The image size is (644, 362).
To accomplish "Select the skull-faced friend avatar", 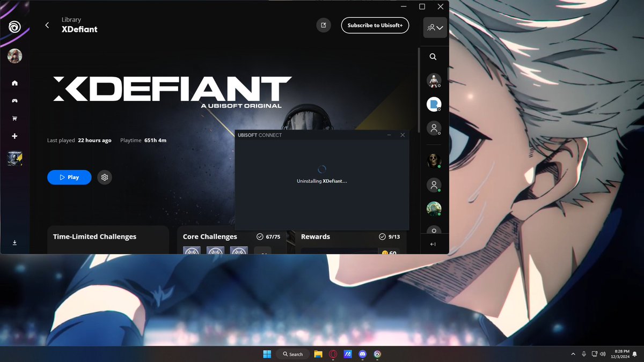I will tap(434, 160).
